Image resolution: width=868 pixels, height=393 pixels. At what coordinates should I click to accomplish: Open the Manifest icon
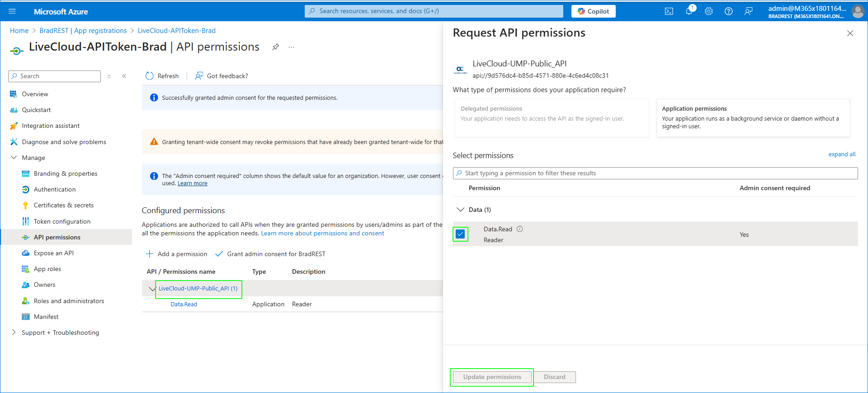26,317
